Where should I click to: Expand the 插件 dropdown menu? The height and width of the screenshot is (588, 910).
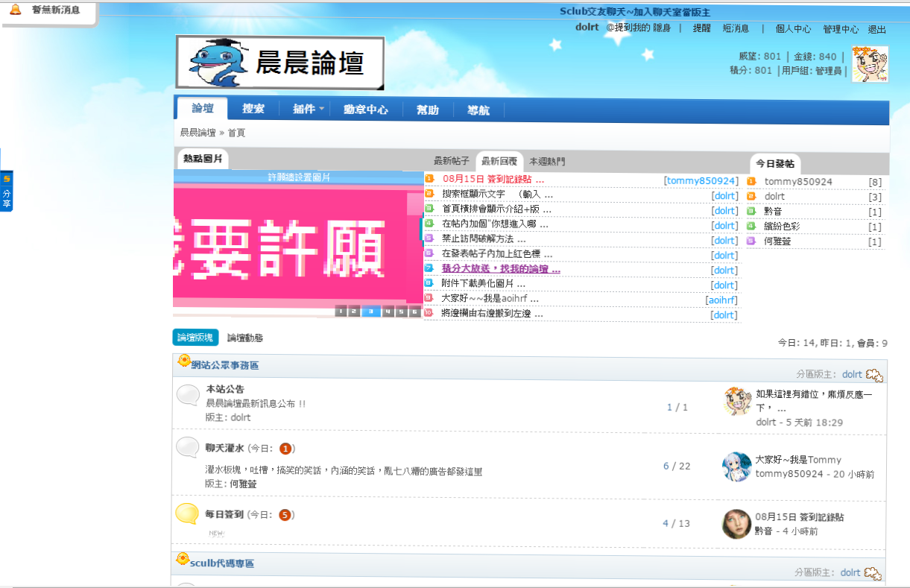tap(307, 109)
